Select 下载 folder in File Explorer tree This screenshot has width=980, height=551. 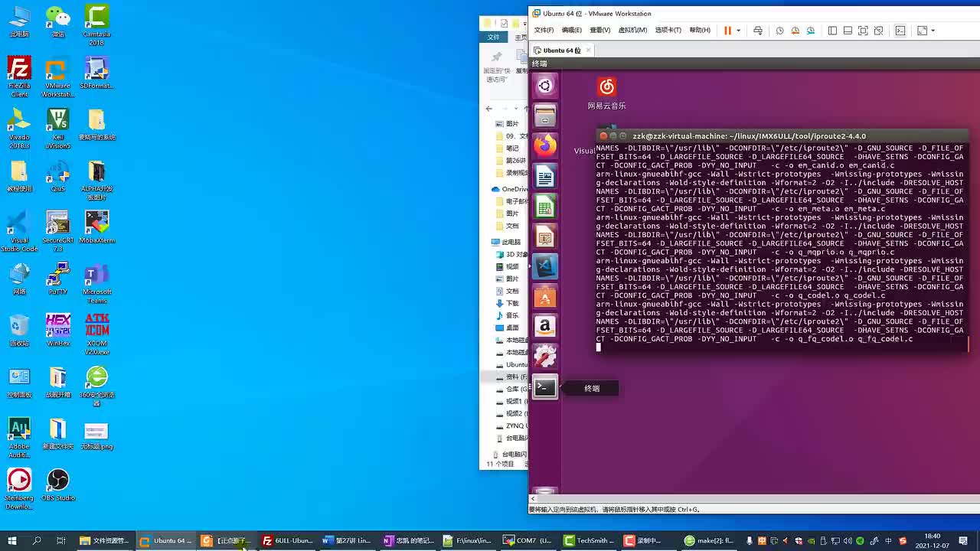(x=507, y=303)
